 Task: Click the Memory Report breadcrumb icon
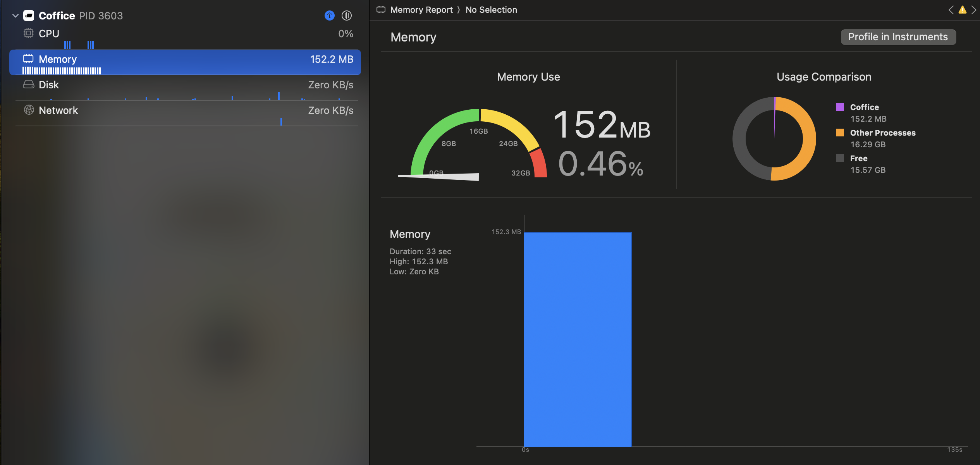[381, 10]
